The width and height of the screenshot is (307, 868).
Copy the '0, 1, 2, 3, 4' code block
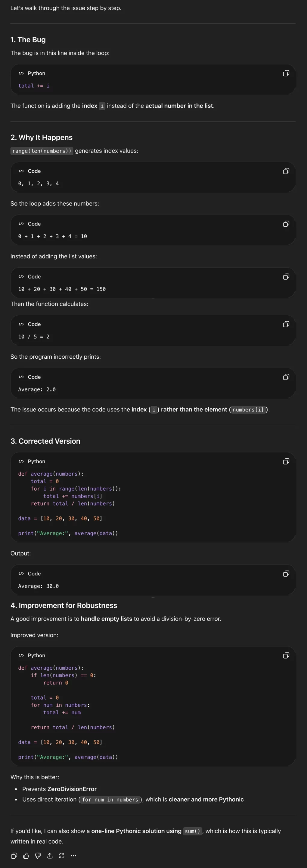286,171
